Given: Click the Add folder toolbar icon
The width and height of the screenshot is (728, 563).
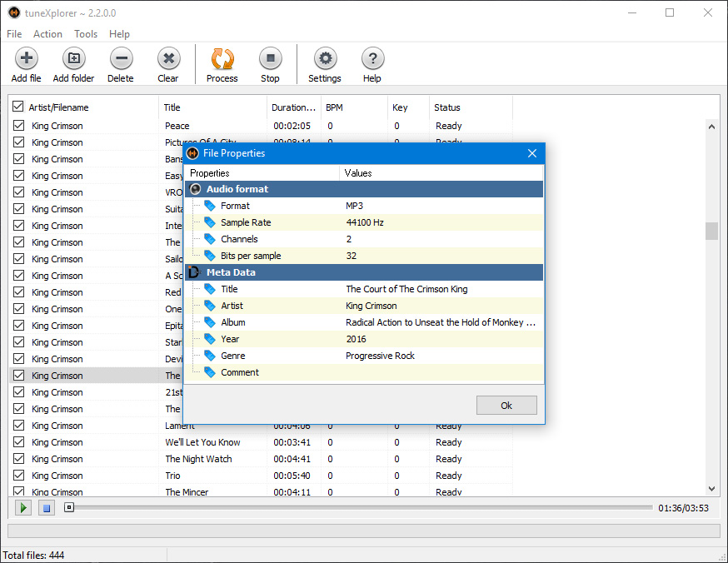Looking at the screenshot, I should click(x=73, y=59).
